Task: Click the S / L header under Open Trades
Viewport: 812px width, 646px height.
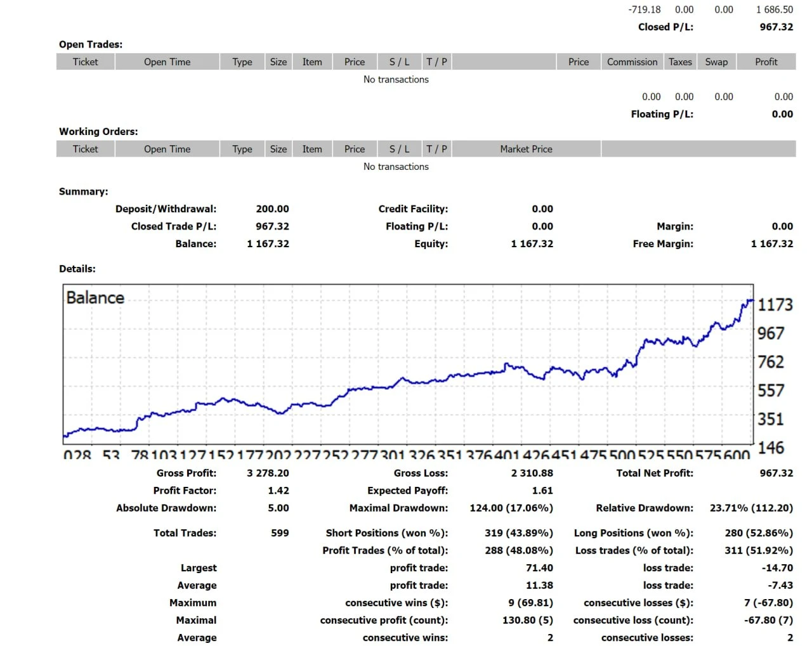Action: (x=399, y=62)
